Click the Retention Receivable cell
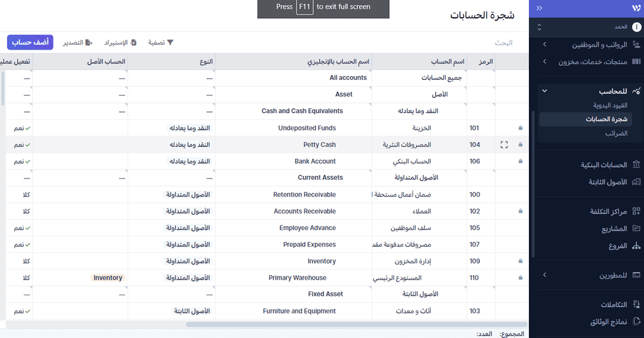Viewport: 644px width, 338px height. pos(293,194)
